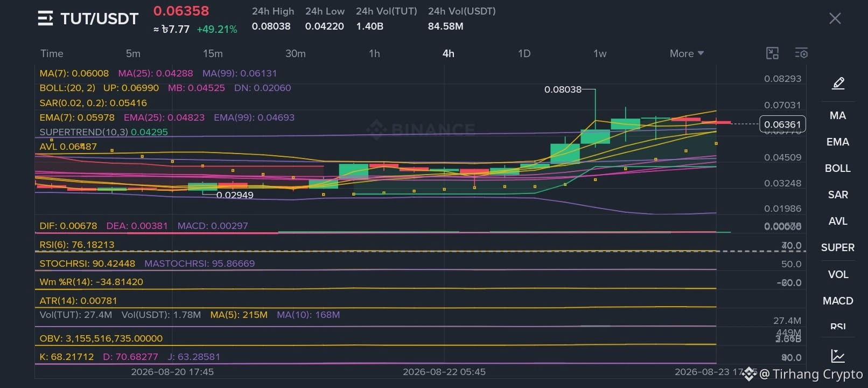Select the Time chart interval

coord(52,53)
